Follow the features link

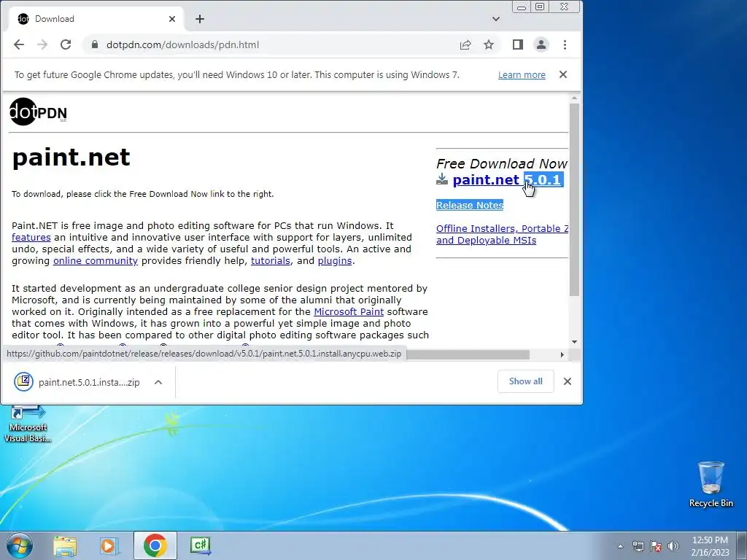(x=31, y=237)
